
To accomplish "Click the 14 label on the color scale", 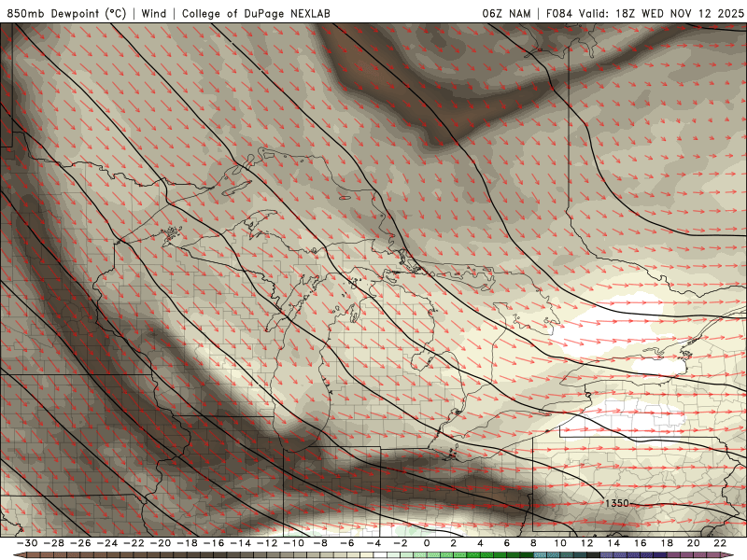I will coord(613,543).
